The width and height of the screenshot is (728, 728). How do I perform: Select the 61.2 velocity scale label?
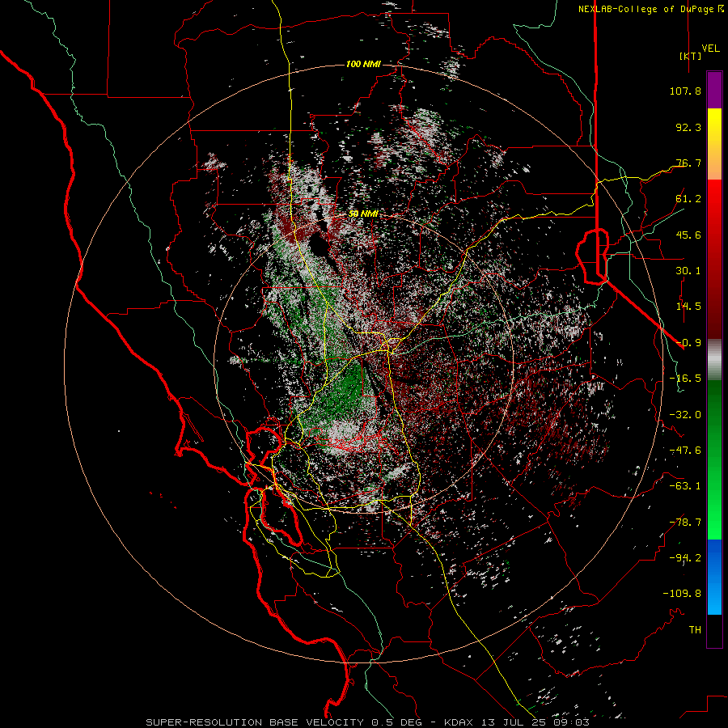(x=688, y=199)
